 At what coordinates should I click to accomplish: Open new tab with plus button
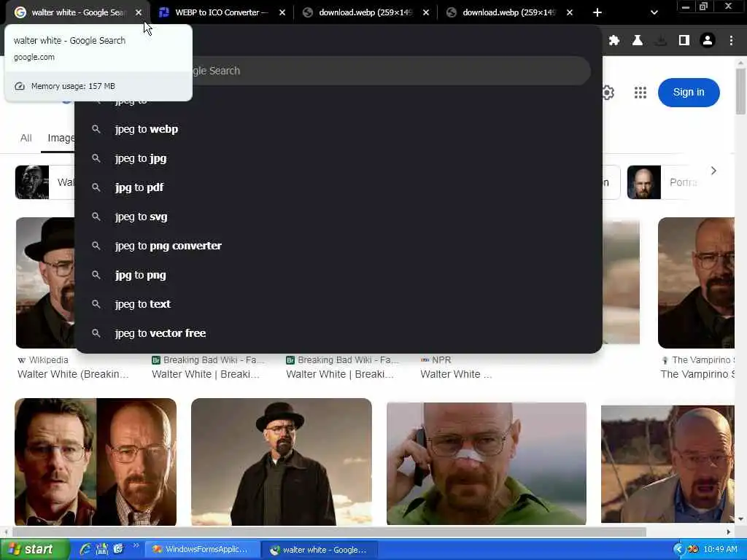tap(597, 12)
